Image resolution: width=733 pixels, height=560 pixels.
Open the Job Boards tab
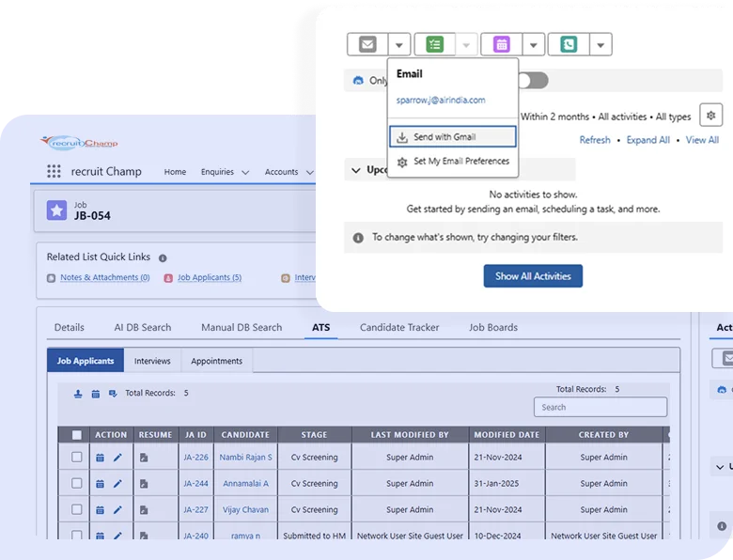[x=493, y=327]
